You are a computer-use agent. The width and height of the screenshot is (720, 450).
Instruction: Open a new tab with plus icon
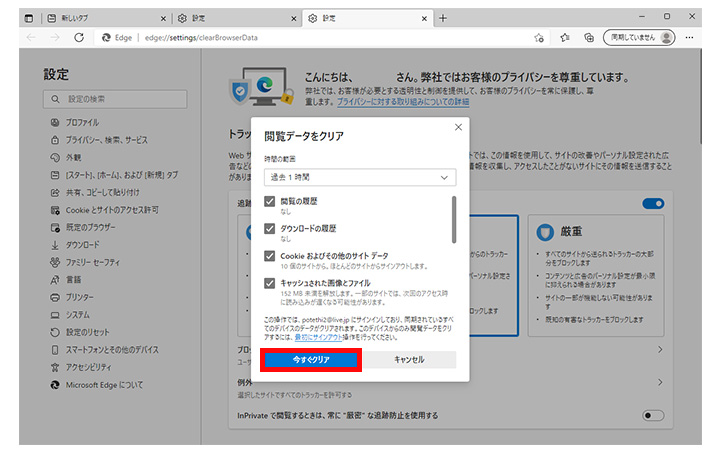coord(443,18)
